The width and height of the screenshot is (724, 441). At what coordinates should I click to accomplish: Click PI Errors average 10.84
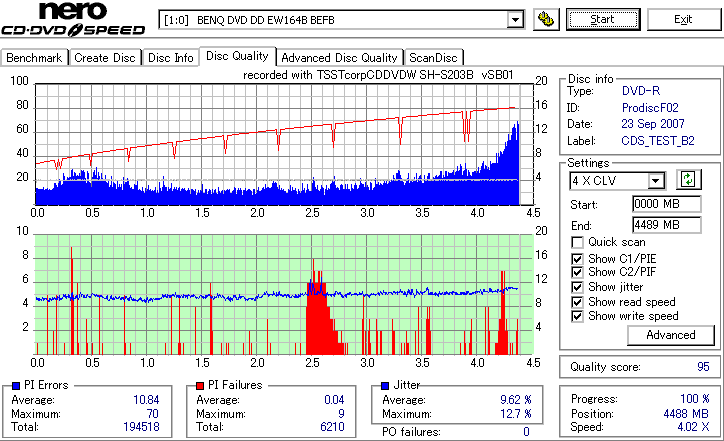pyautogui.click(x=146, y=400)
